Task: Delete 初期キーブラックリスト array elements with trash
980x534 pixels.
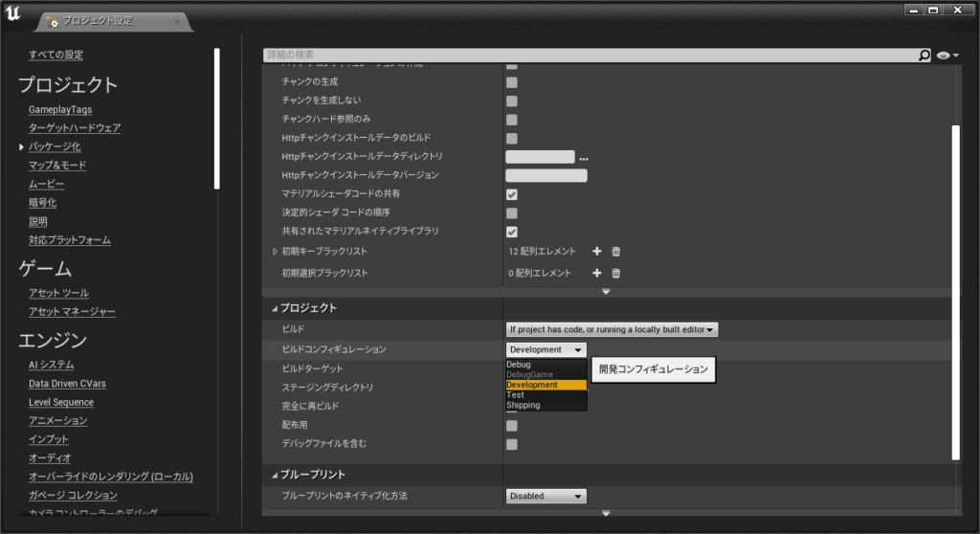Action: (615, 252)
